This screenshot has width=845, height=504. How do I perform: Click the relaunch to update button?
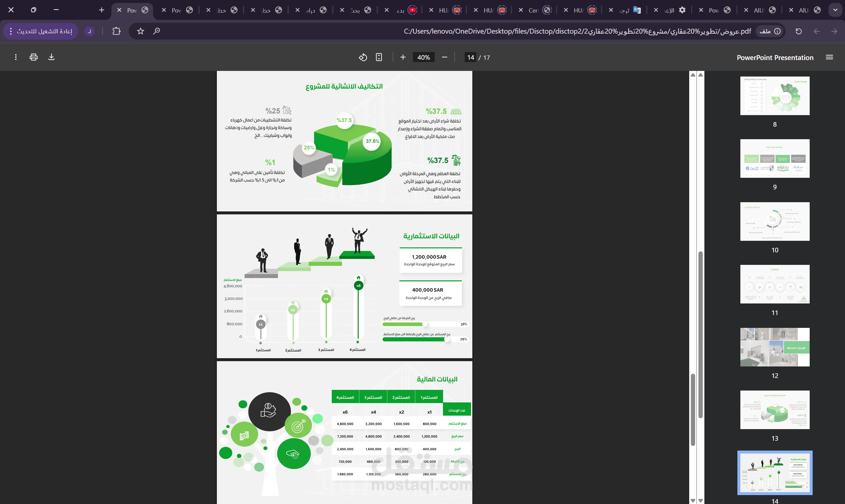coord(41,31)
